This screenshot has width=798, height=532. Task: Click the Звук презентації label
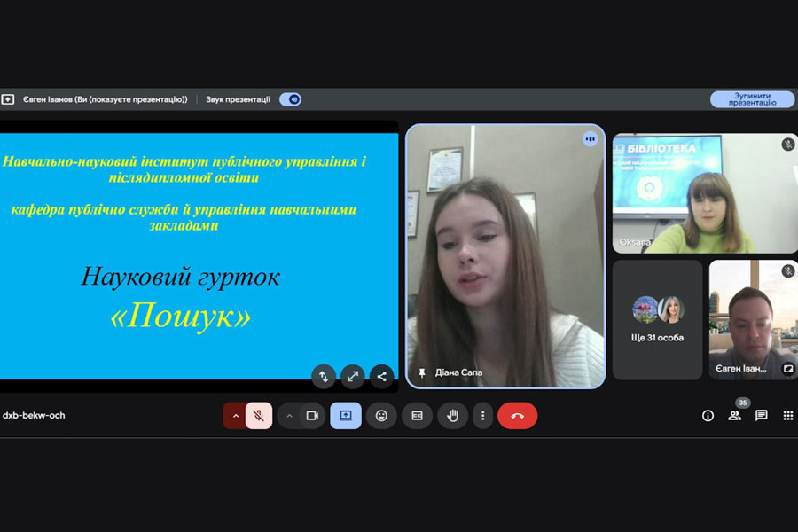coord(238,99)
